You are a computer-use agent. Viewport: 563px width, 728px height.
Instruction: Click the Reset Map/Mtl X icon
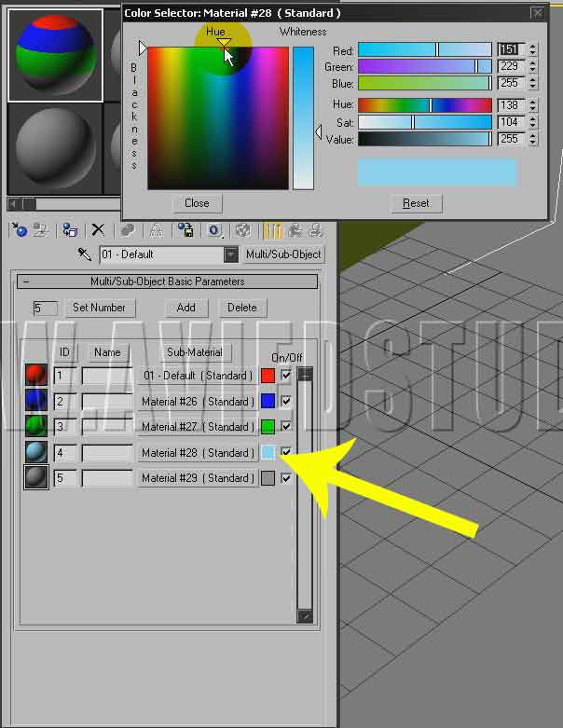pyautogui.click(x=98, y=230)
